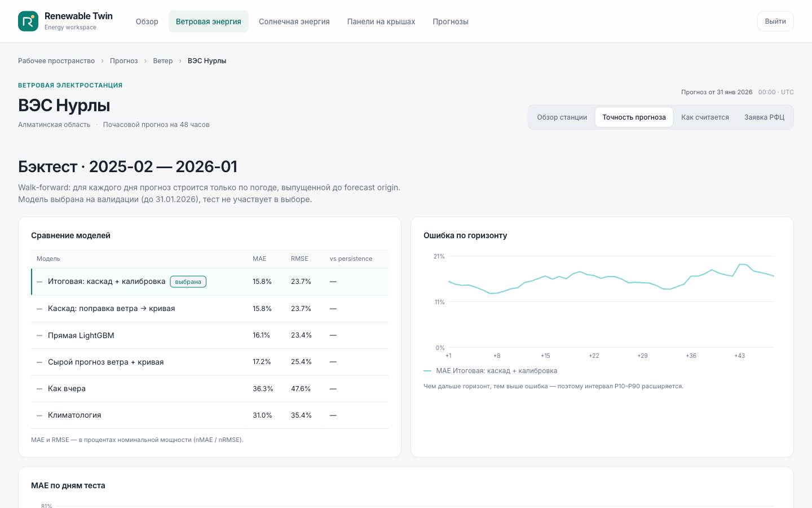Open the Как считается tab
The width and height of the screenshot is (812, 508).
705,117
